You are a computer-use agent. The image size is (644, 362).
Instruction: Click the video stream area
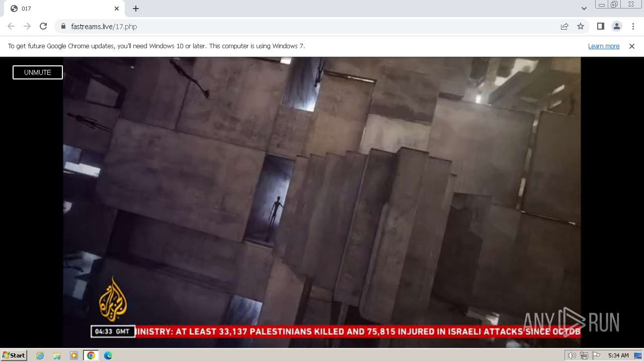click(322, 202)
